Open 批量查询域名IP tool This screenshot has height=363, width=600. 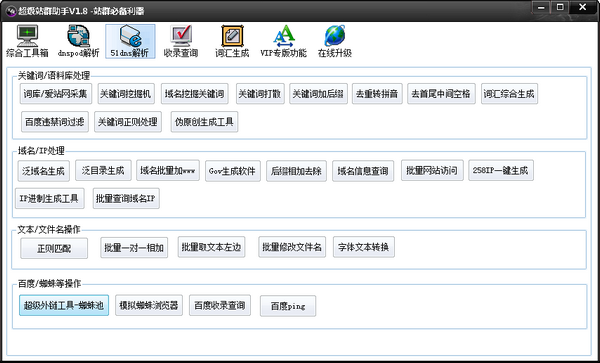(x=126, y=198)
